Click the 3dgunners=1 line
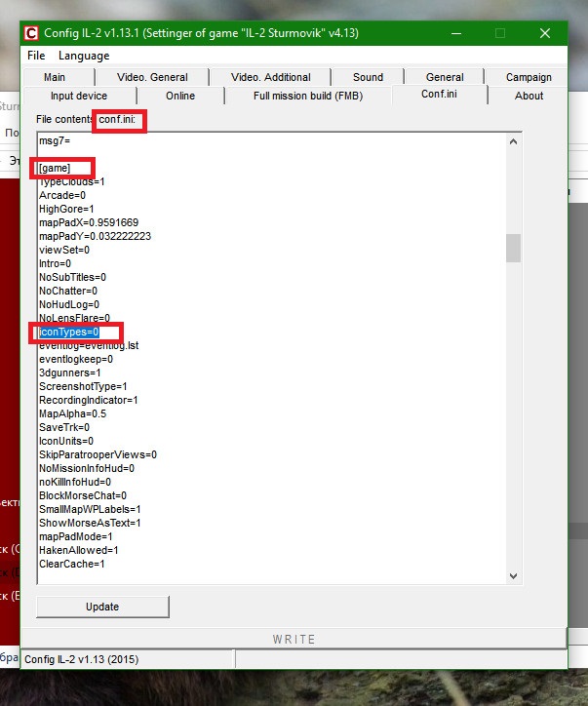The image size is (588, 706). pos(70,373)
